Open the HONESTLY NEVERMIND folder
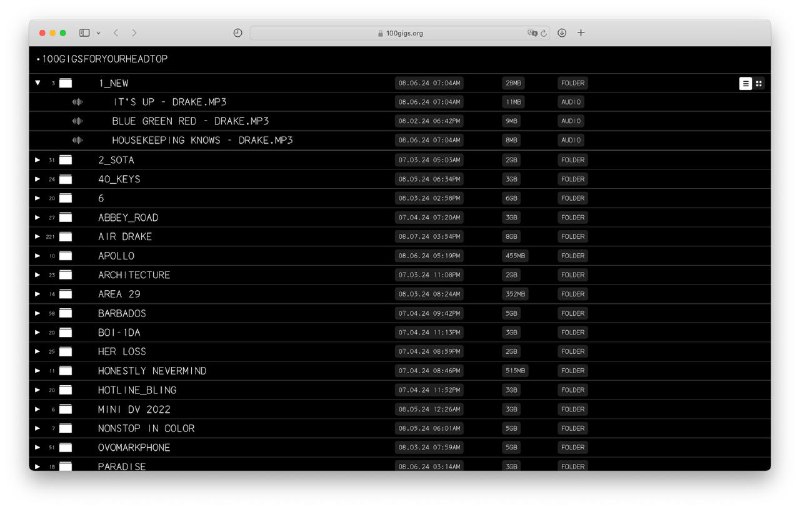Image resolution: width=800 pixels, height=509 pixels. coord(152,371)
